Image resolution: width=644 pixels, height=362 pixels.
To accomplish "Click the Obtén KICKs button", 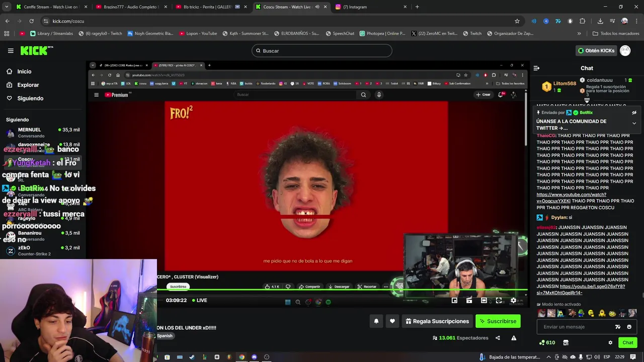I will 596,50.
